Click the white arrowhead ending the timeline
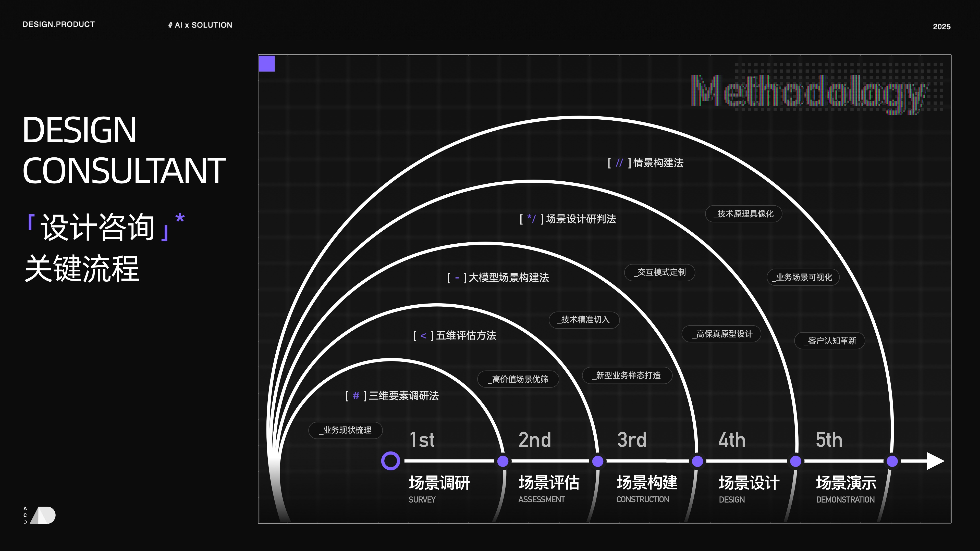Image resolution: width=980 pixels, height=551 pixels. point(934,461)
